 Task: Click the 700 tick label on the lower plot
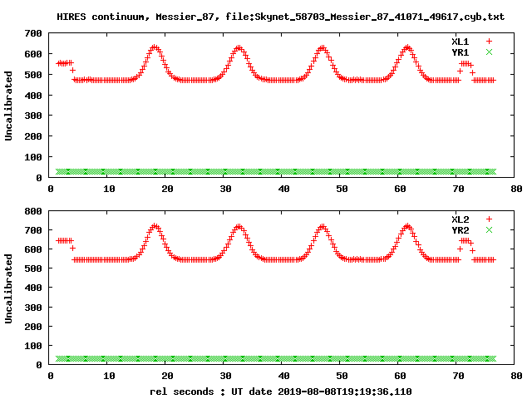tap(33, 230)
